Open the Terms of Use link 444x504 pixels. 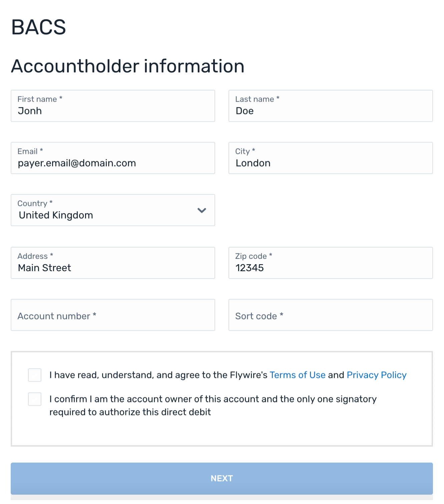click(297, 375)
